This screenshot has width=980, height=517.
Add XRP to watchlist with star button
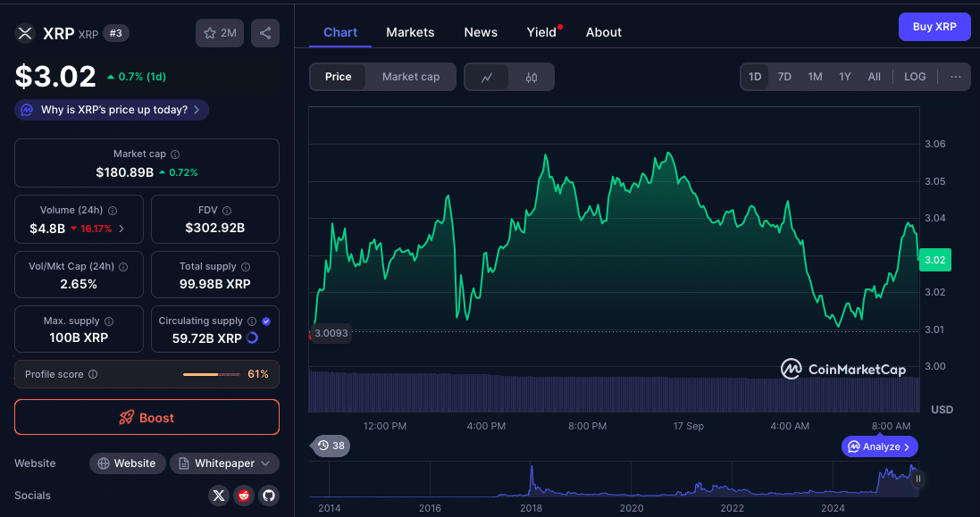[220, 33]
